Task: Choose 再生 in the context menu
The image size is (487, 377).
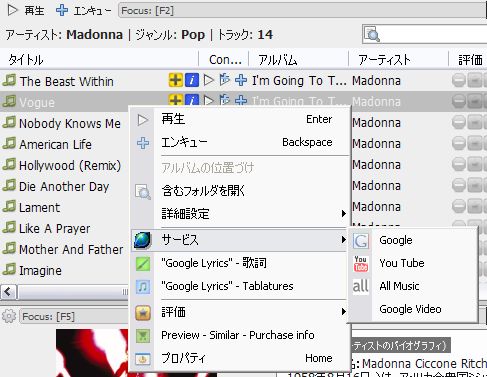Action: 240,119
